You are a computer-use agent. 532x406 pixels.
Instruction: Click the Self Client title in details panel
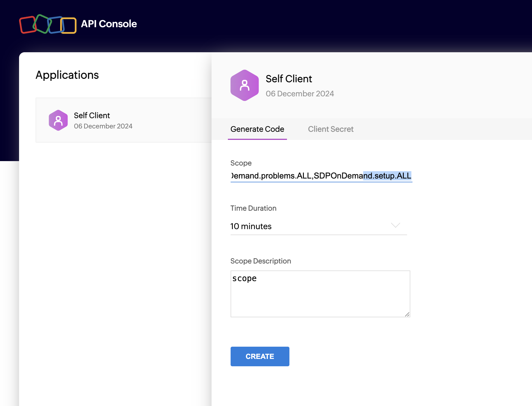(289, 79)
